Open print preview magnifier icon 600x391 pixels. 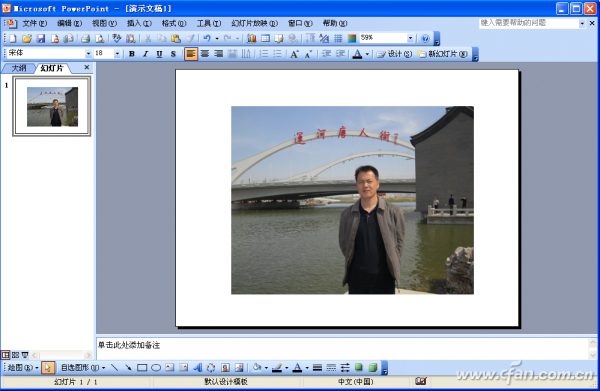(x=99, y=38)
